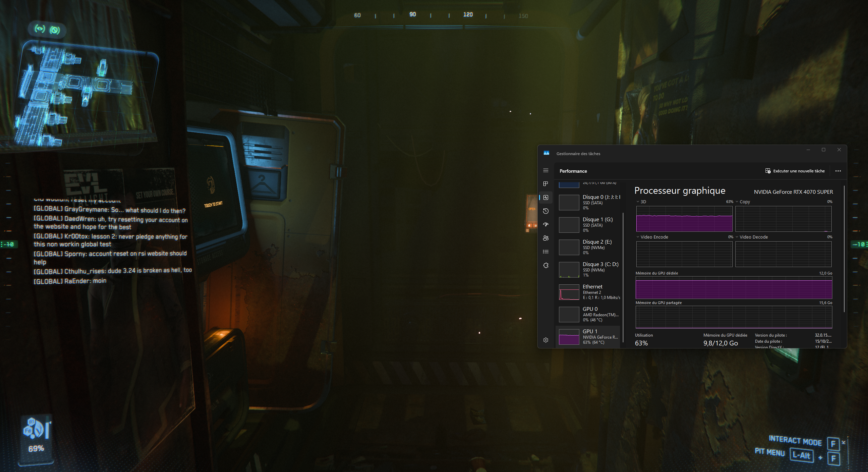Click the compass heading marker 90
868x472 pixels.
[412, 14]
